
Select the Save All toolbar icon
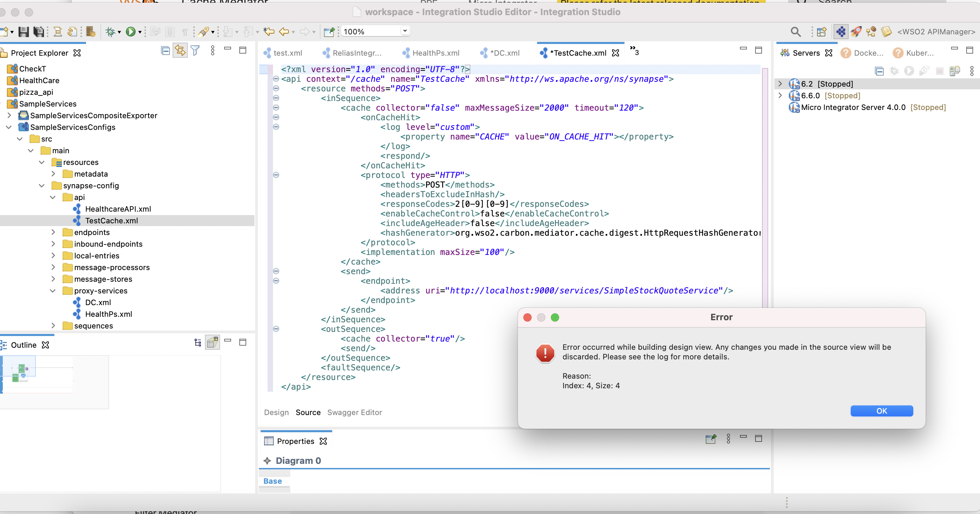[39, 32]
